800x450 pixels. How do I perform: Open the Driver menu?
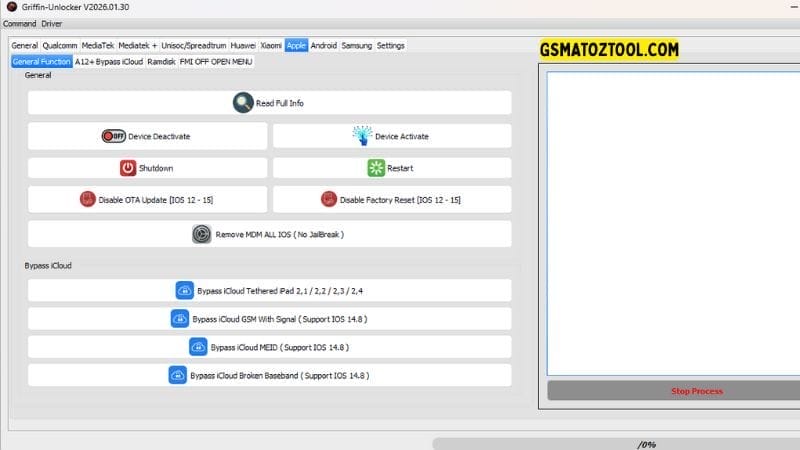pos(52,24)
